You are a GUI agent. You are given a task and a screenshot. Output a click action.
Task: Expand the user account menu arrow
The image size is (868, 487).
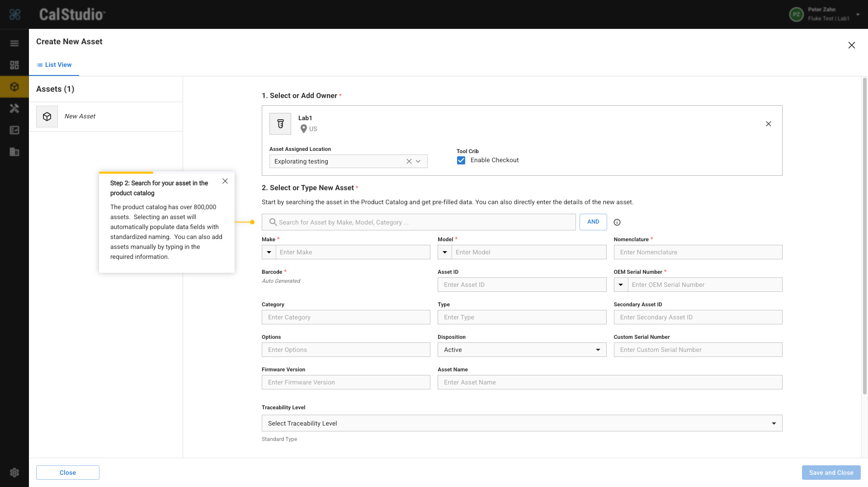point(858,14)
